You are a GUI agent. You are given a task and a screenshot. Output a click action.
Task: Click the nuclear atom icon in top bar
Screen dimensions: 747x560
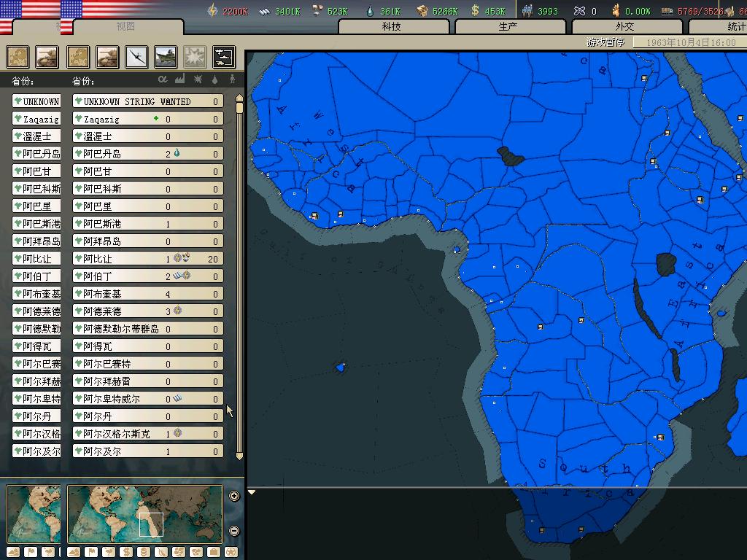point(579,11)
